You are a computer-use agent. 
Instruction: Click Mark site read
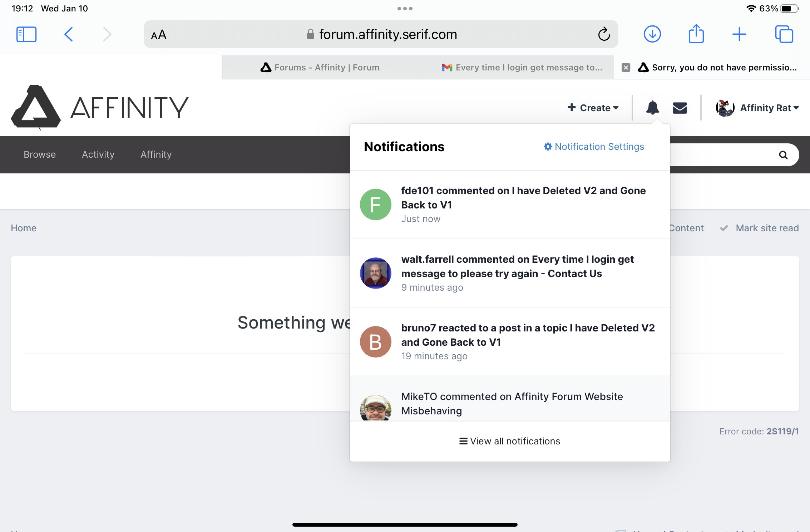coord(759,228)
